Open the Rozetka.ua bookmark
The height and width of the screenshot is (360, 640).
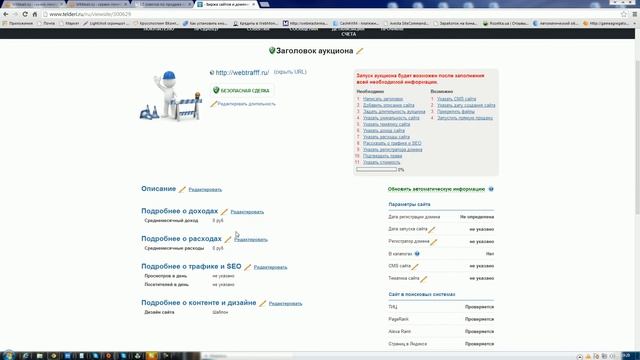[505, 23]
